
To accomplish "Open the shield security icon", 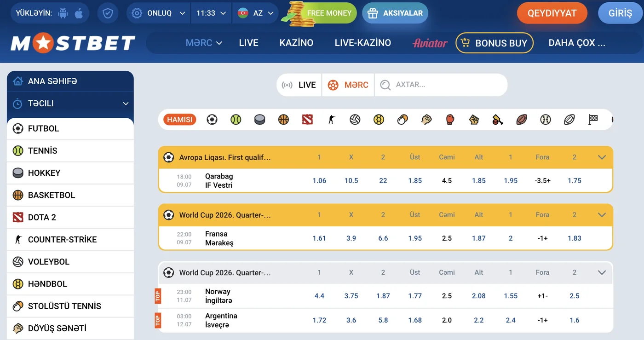I will point(108,13).
